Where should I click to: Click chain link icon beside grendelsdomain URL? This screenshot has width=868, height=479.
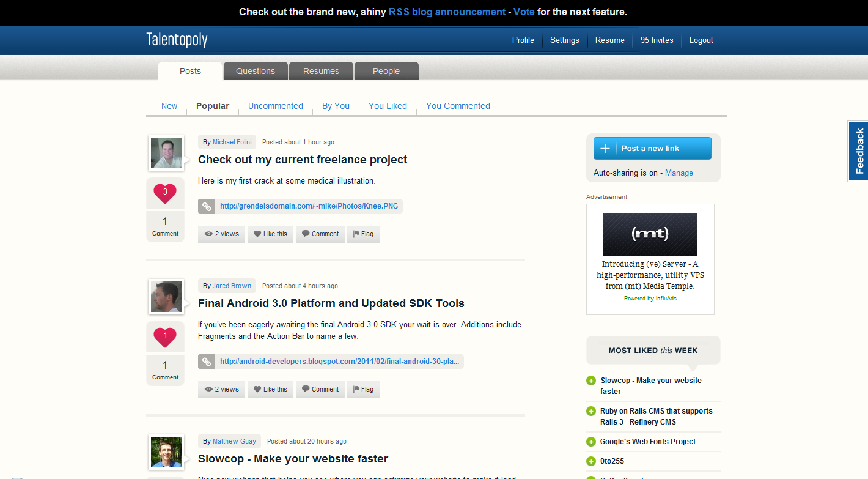click(207, 206)
